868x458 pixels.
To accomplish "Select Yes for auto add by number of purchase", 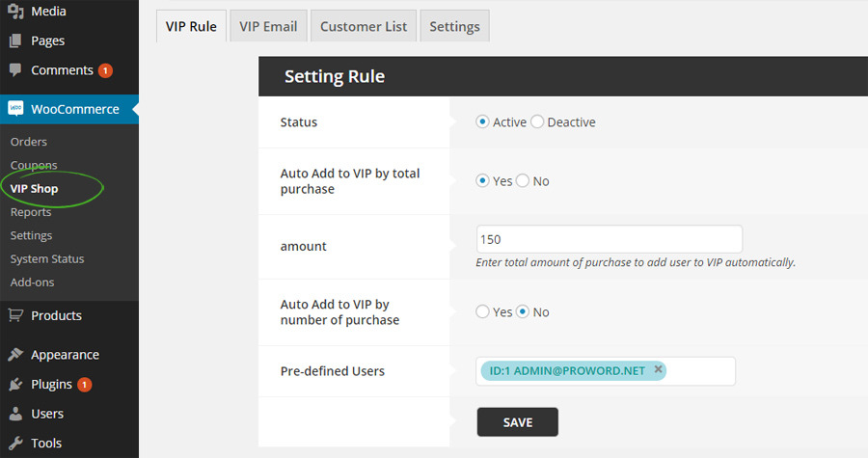I will [482, 312].
